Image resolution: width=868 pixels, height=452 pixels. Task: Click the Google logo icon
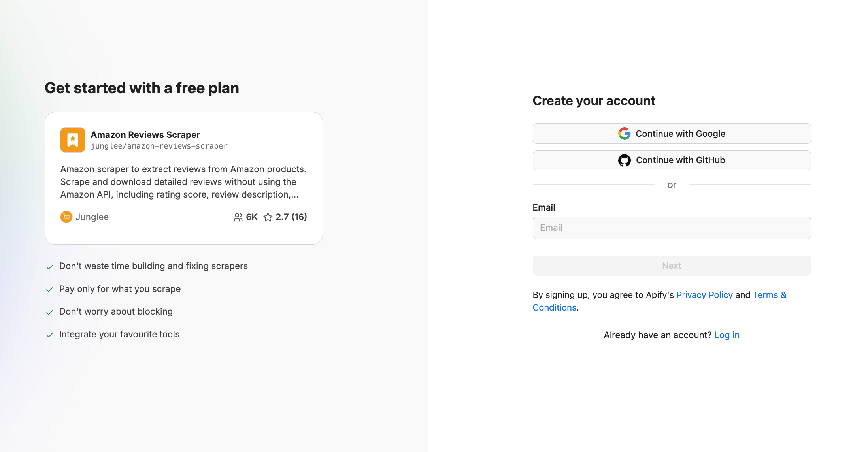point(624,134)
